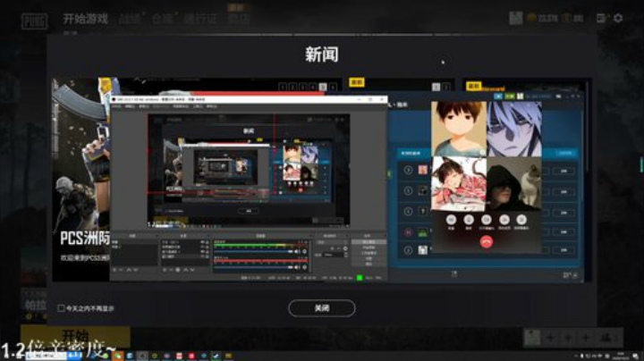
Task: Toggle visibility eye of topmost OBS source
Action: [x=202, y=242]
